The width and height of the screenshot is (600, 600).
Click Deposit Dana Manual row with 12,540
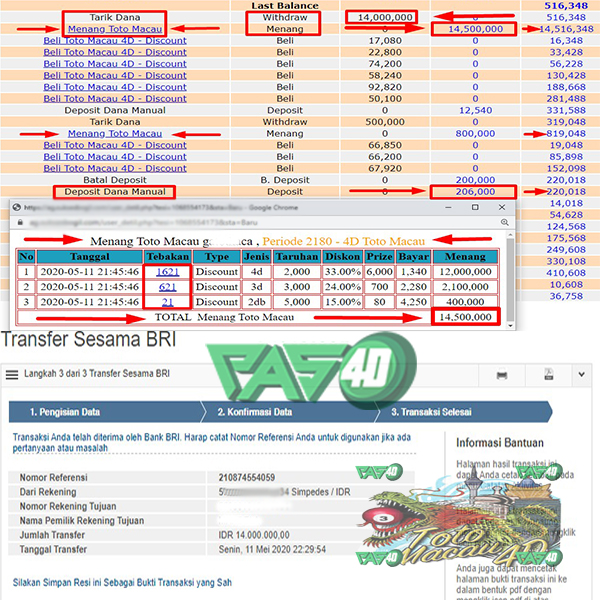point(115,110)
